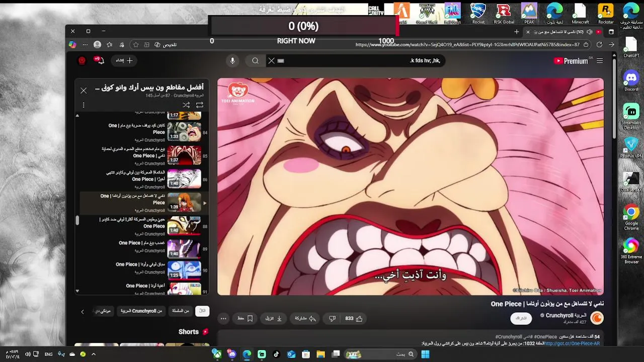Click the YouTube search magnifier button
644x362 pixels.
coord(255,60)
